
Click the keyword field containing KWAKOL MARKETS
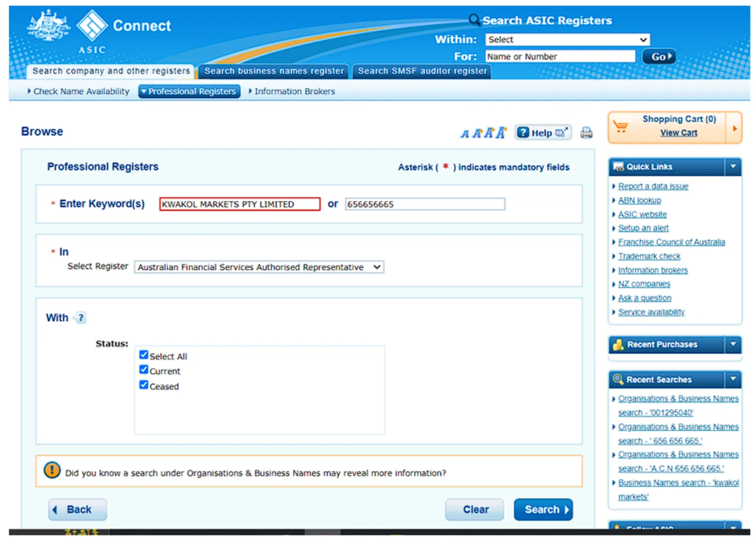pyautogui.click(x=240, y=204)
